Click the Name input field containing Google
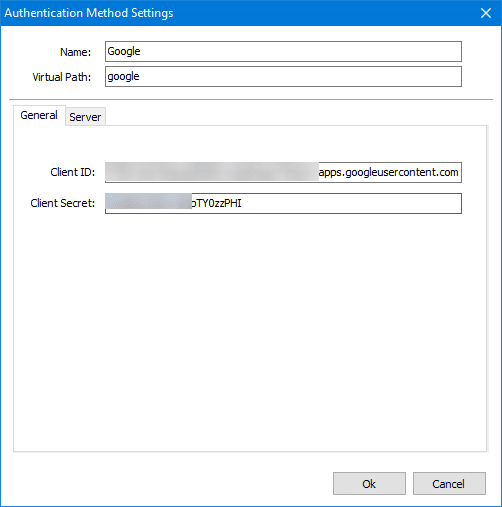Image resolution: width=502 pixels, height=507 pixels. pos(283,52)
